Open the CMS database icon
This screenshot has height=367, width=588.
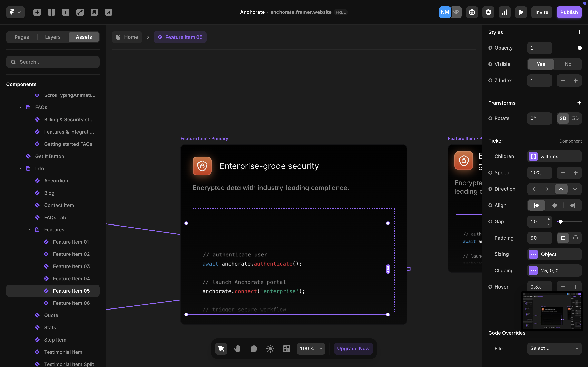[x=94, y=12]
